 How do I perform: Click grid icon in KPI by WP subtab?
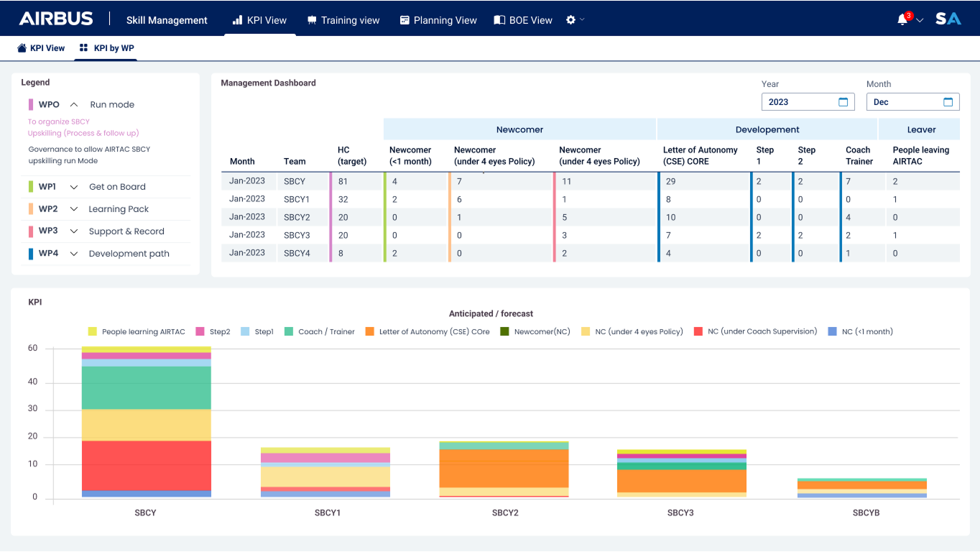(x=84, y=48)
